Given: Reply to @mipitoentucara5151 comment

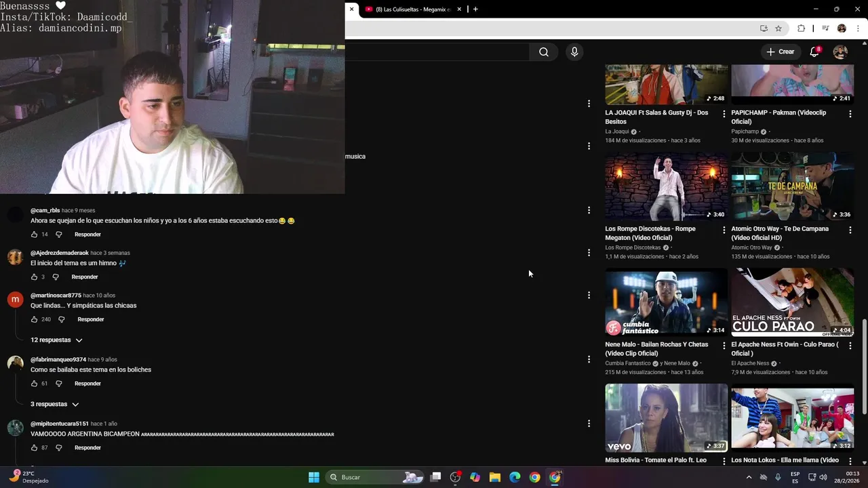Looking at the screenshot, I should click(x=87, y=448).
